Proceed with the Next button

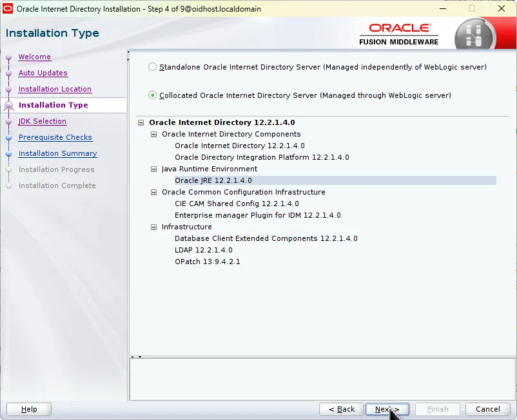387,409
